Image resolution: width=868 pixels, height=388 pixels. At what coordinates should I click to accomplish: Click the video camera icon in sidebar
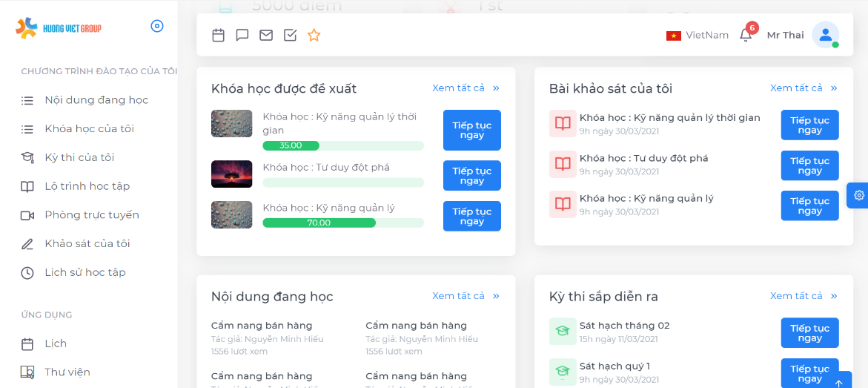27,215
